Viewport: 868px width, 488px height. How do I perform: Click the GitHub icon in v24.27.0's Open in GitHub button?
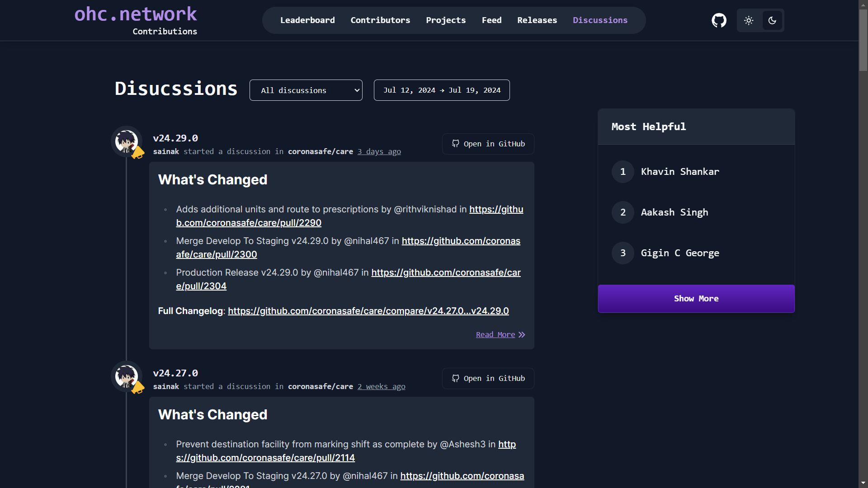(x=456, y=378)
